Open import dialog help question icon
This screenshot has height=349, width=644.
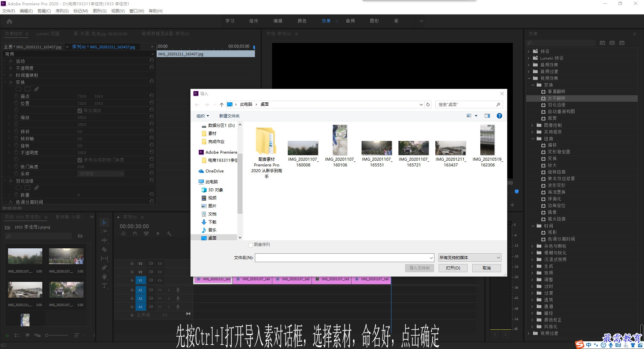[x=499, y=116]
